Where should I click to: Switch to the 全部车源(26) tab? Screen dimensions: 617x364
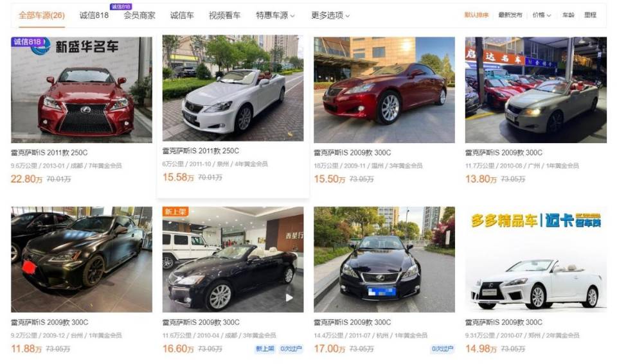(42, 15)
